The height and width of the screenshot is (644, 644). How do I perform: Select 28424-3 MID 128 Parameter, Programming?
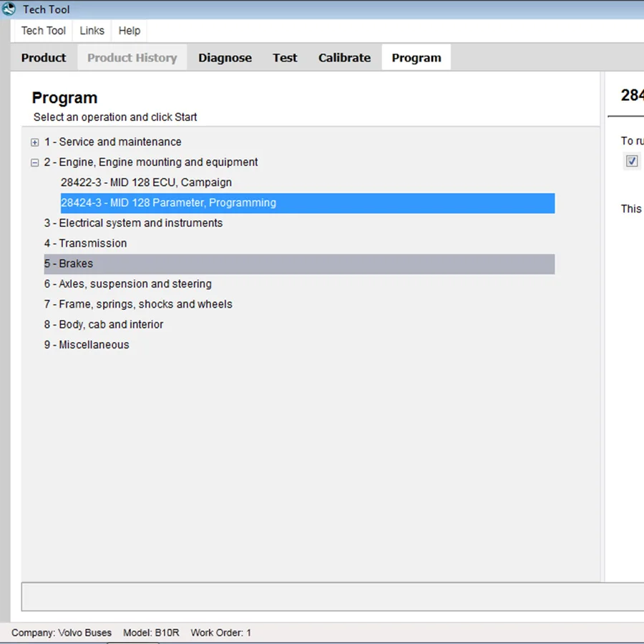pyautogui.click(x=308, y=203)
